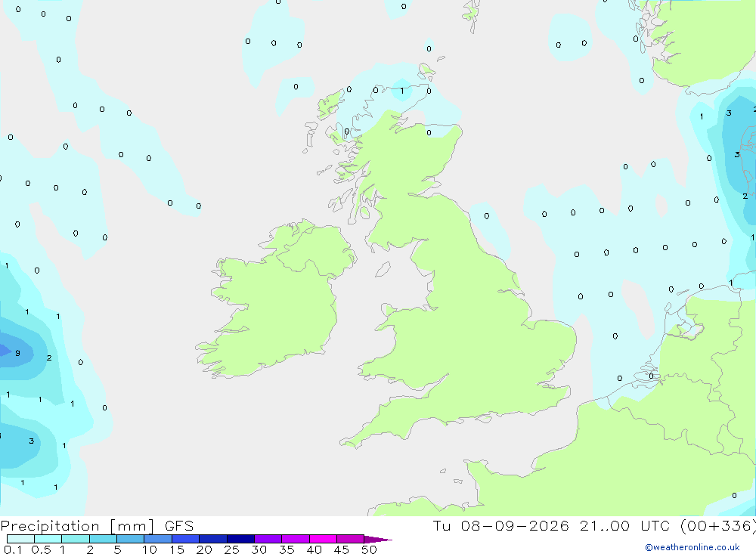Select the "30" legend scale label
Viewport: 756px width, 554px height.
[x=259, y=549]
